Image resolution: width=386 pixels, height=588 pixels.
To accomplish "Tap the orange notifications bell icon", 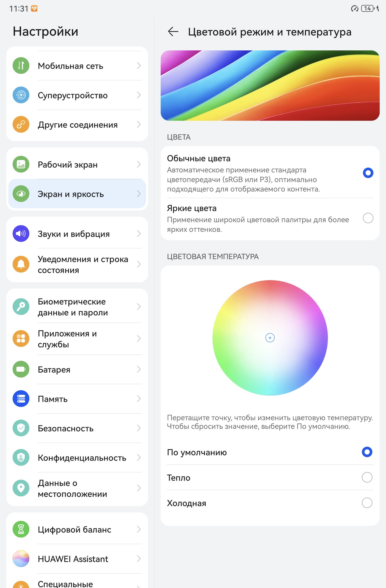I will [21, 264].
